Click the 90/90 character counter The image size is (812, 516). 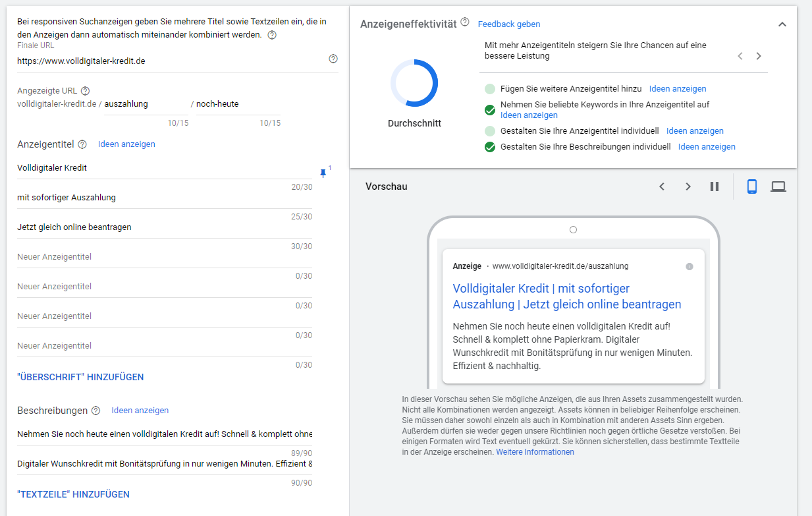coord(302,483)
